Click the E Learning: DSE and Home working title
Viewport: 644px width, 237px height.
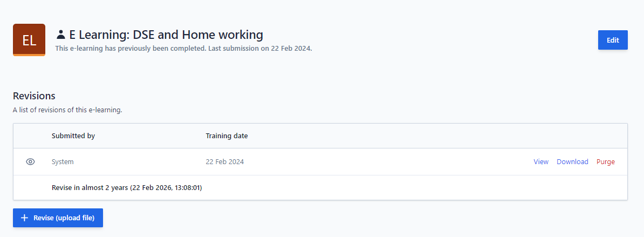(166, 35)
